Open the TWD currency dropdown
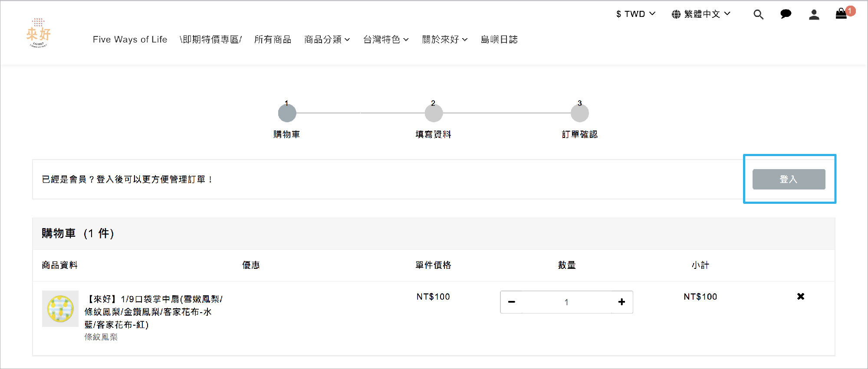The width and height of the screenshot is (868, 369). [x=635, y=14]
